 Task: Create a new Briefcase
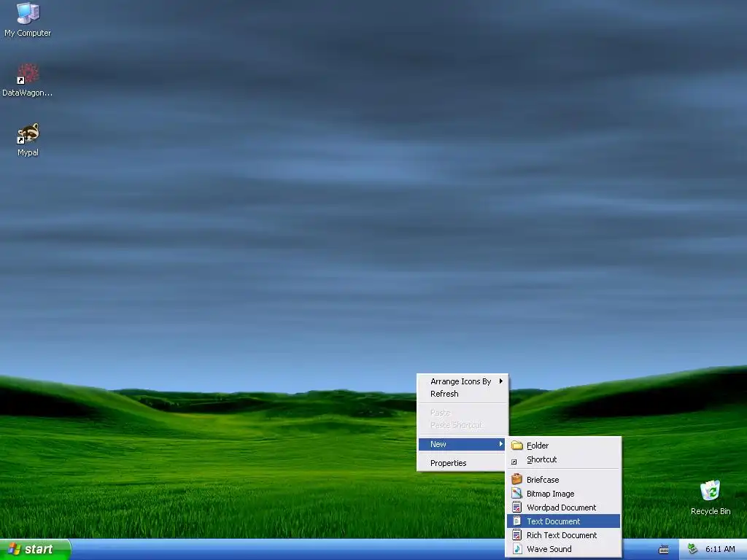coord(564,480)
